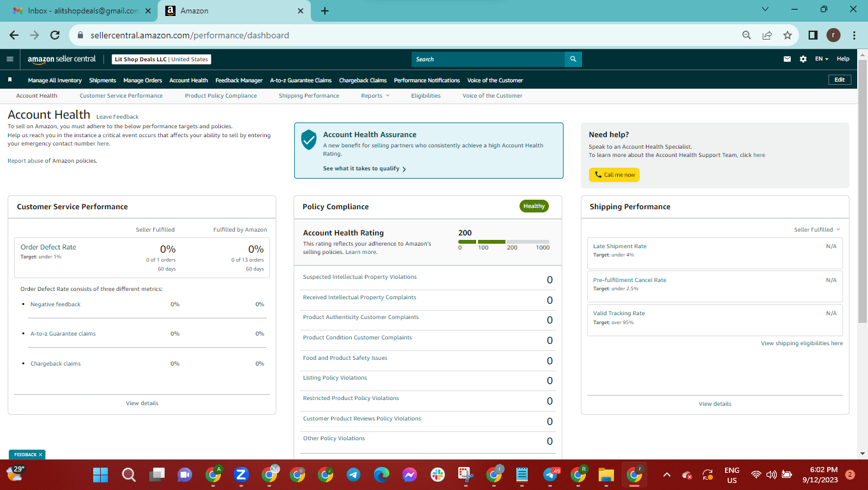Image resolution: width=868 pixels, height=490 pixels.
Task: Click See what it takes to qualify
Action: [x=364, y=169]
